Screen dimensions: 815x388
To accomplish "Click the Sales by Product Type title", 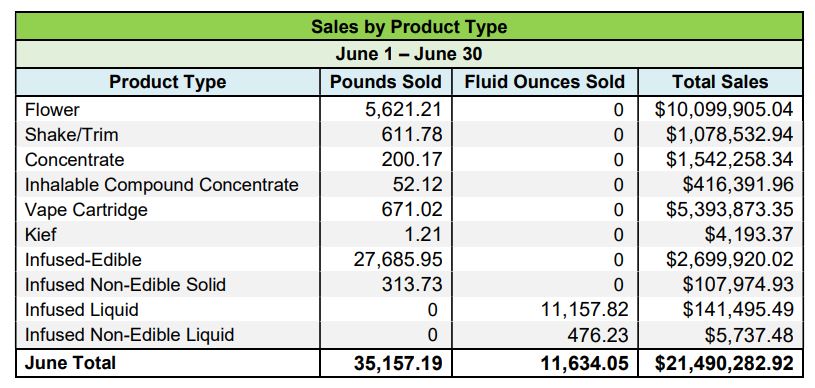I will coord(409,27).
